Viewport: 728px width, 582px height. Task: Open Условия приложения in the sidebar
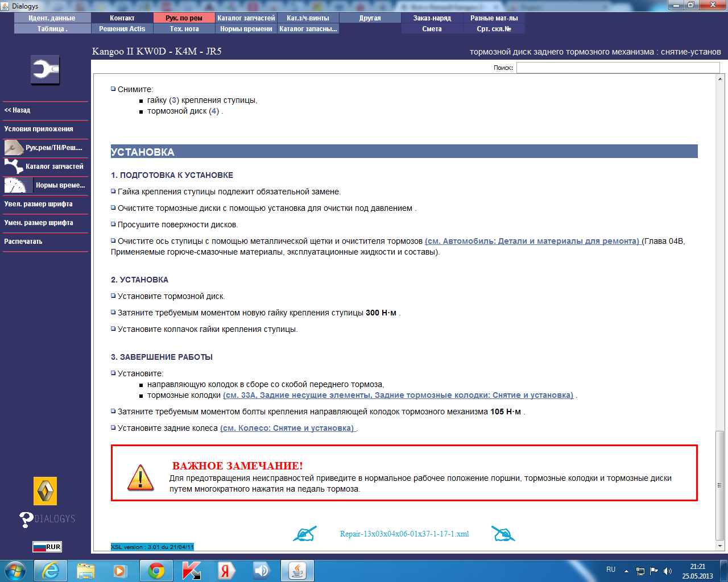(45, 129)
